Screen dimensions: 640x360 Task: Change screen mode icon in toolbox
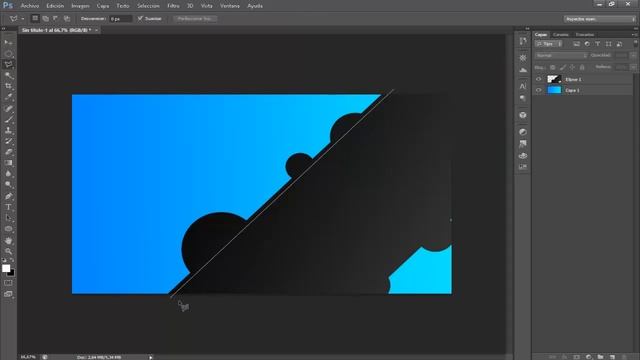point(8,294)
